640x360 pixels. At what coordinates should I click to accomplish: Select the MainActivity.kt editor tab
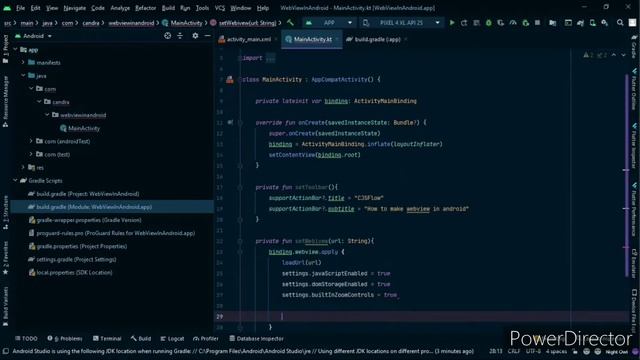pyautogui.click(x=312, y=39)
